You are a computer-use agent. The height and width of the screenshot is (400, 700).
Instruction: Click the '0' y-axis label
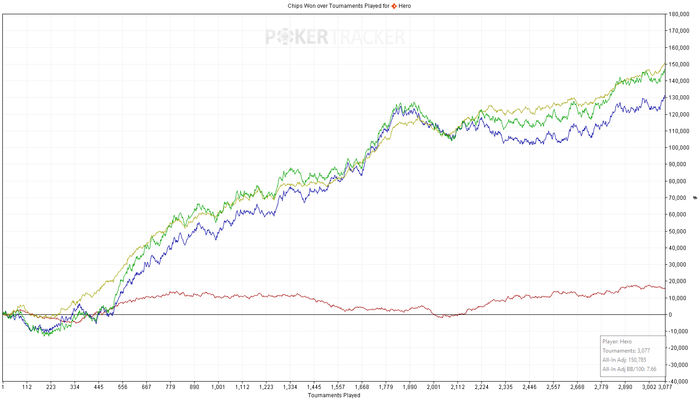tap(671, 315)
